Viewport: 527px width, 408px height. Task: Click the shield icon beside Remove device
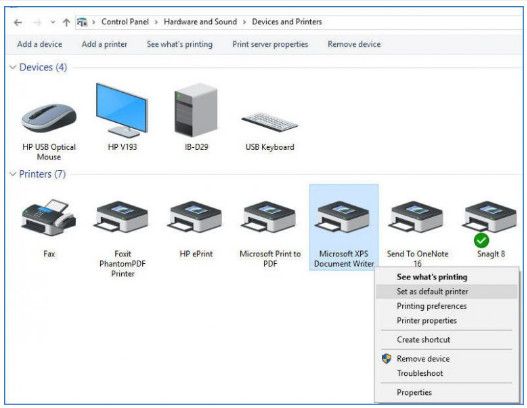pyautogui.click(x=387, y=359)
